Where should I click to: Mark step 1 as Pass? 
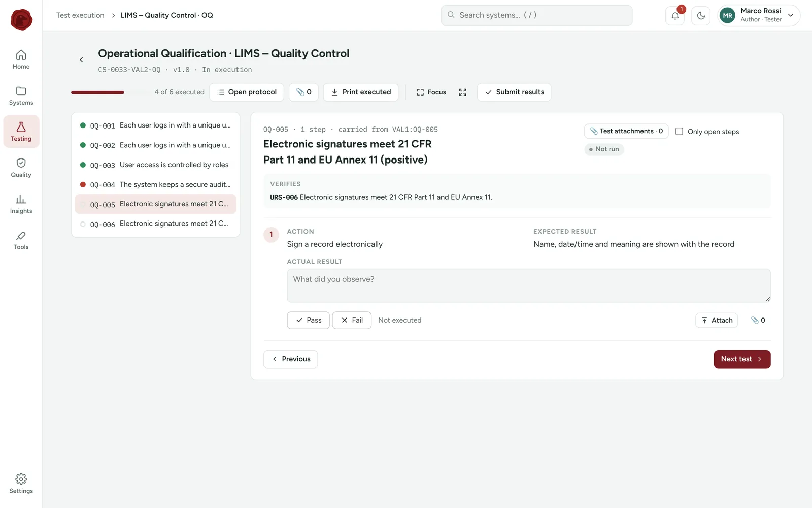click(x=308, y=320)
